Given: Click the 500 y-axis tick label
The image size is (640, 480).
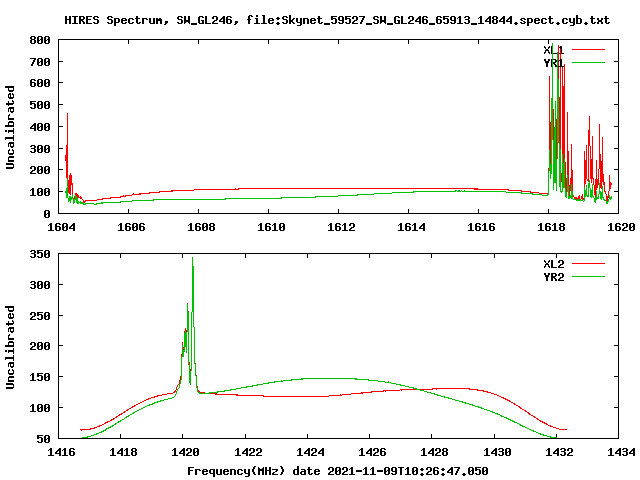Looking at the screenshot, I should click(40, 105).
